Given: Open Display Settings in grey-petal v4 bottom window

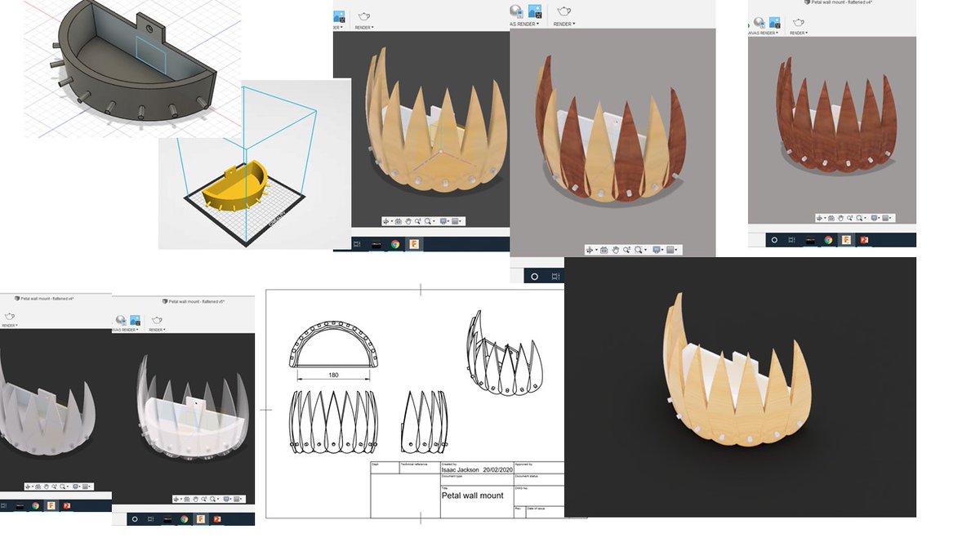Looking at the screenshot, I should (76, 487).
